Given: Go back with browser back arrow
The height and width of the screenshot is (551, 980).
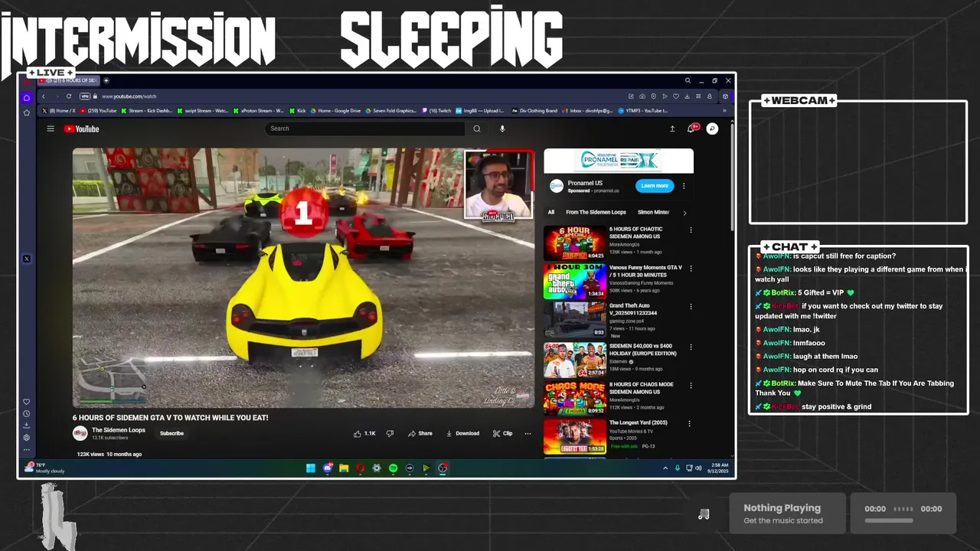Looking at the screenshot, I should pos(44,96).
